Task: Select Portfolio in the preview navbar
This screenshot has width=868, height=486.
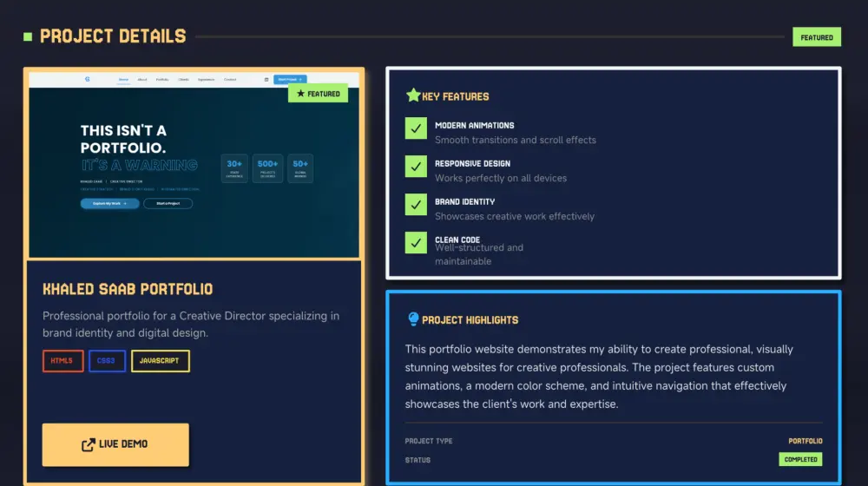Action: click(162, 80)
